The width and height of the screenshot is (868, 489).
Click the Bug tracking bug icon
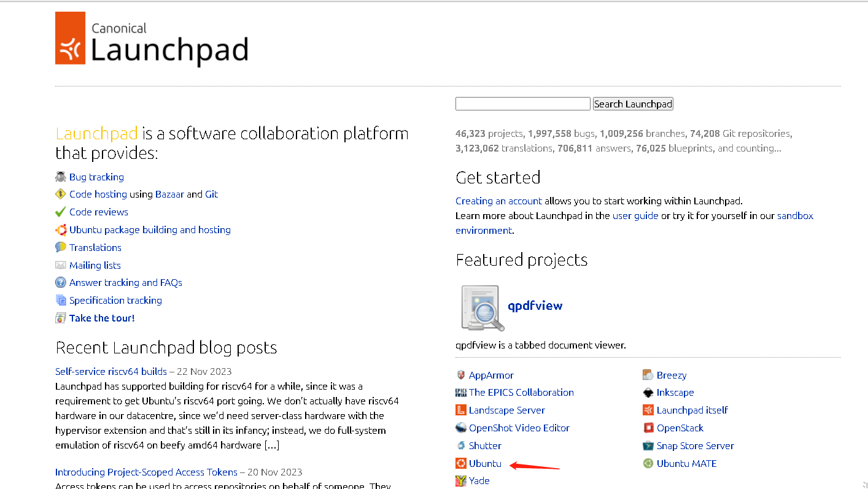pos(60,177)
